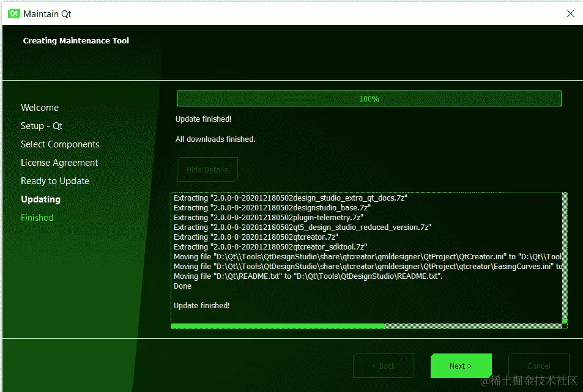Select the License Agreement step
The image size is (583, 392).
click(59, 163)
